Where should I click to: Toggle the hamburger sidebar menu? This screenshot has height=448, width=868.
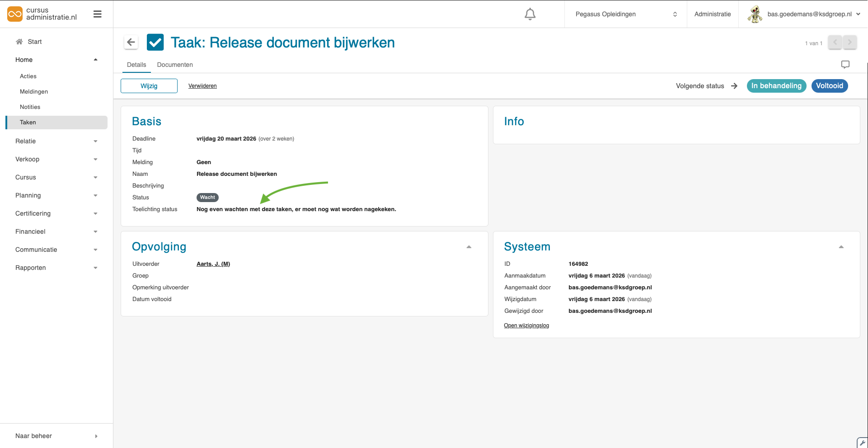click(x=97, y=14)
